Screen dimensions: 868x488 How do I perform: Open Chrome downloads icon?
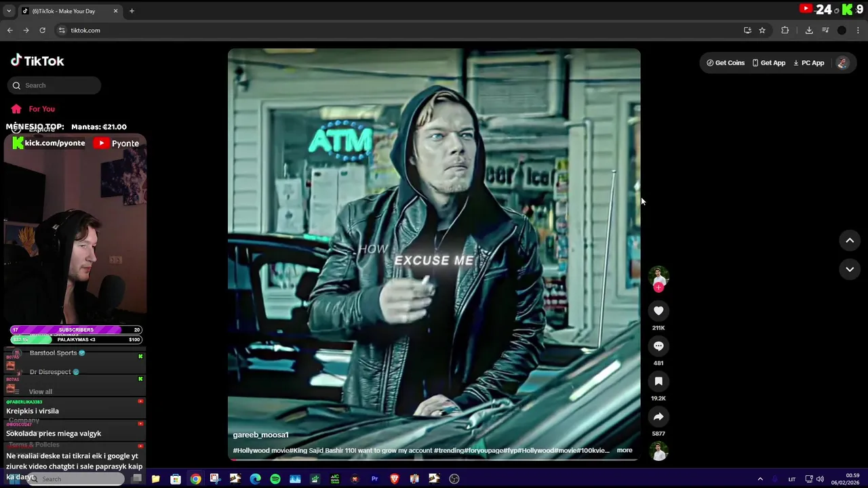pos(809,30)
